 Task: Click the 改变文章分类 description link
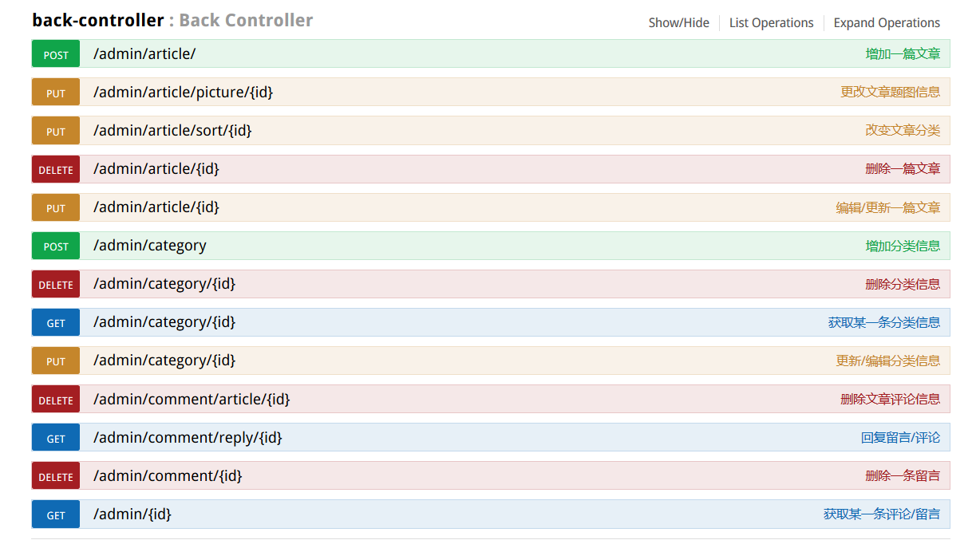coord(903,130)
